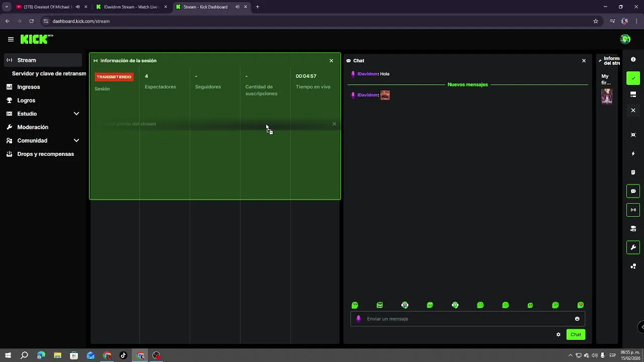
Task: Click the browser back arrow
Action: click(x=8, y=21)
